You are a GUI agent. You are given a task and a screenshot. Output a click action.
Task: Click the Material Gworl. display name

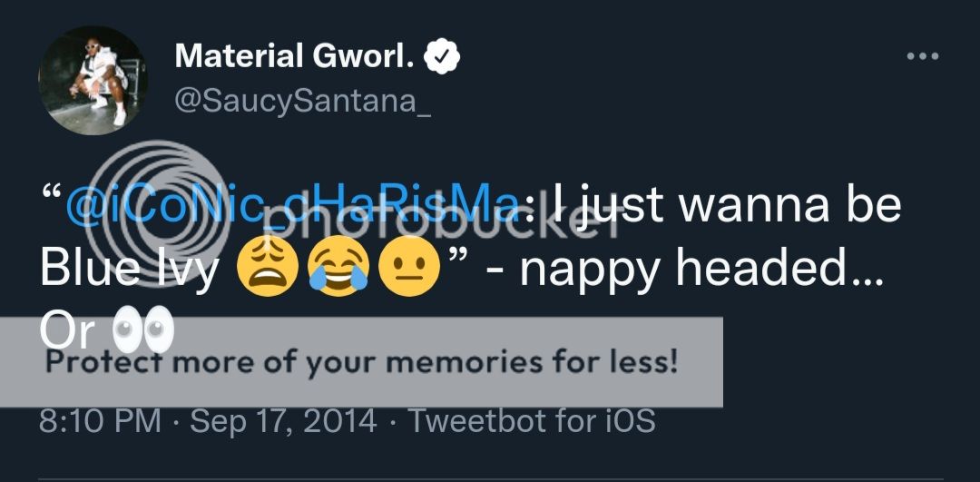click(294, 57)
